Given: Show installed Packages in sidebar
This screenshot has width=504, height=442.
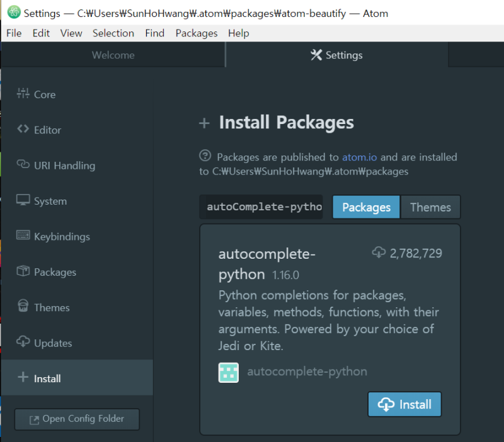Looking at the screenshot, I should click(x=77, y=272).
